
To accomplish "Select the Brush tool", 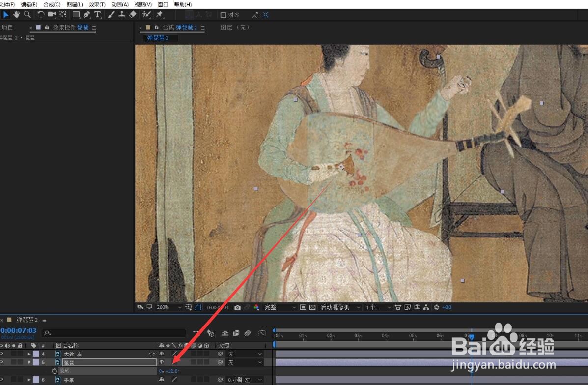I will [x=111, y=15].
